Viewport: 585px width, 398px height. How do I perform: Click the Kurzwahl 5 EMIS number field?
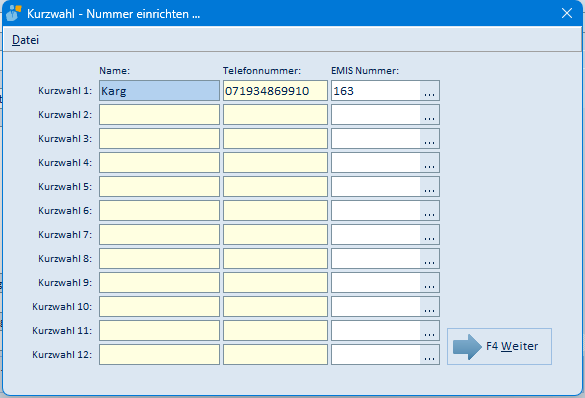pos(376,187)
